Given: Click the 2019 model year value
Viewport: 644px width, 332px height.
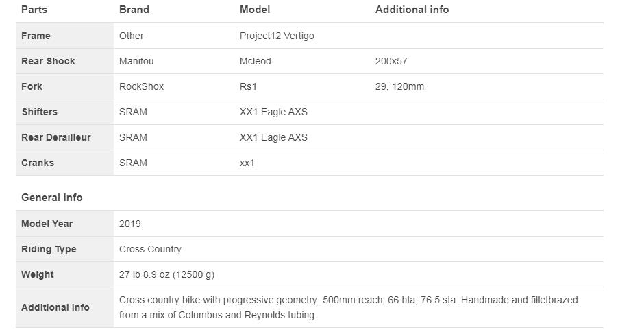Looking at the screenshot, I should coord(129,224).
